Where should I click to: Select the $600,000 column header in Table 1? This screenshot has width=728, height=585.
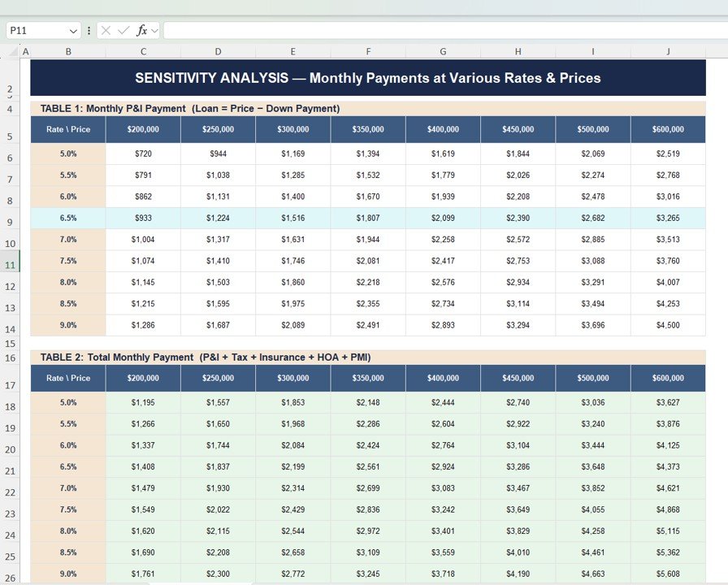(x=667, y=128)
